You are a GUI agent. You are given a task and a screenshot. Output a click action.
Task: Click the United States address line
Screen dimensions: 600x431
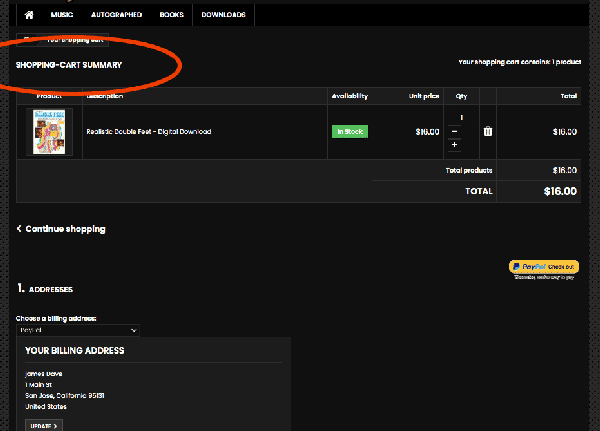click(x=46, y=407)
